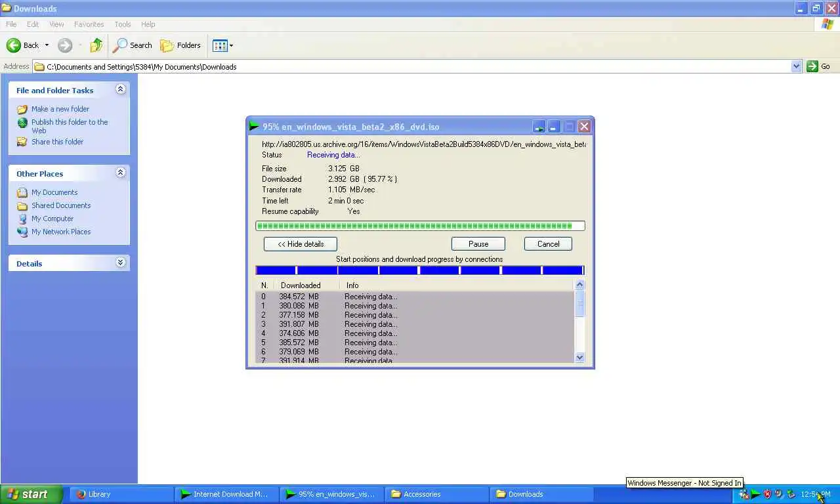This screenshot has width=840, height=504.
Task: Click the Downloads folder icon in title bar
Action: click(7, 9)
